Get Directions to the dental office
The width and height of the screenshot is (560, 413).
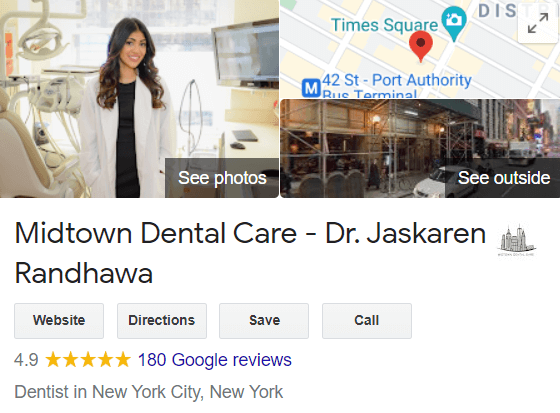[x=162, y=321]
